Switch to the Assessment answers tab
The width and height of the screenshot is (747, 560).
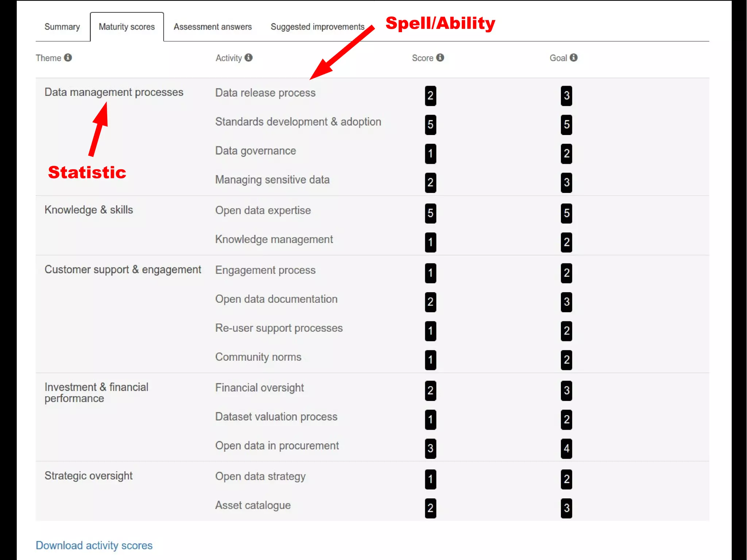coord(213,27)
